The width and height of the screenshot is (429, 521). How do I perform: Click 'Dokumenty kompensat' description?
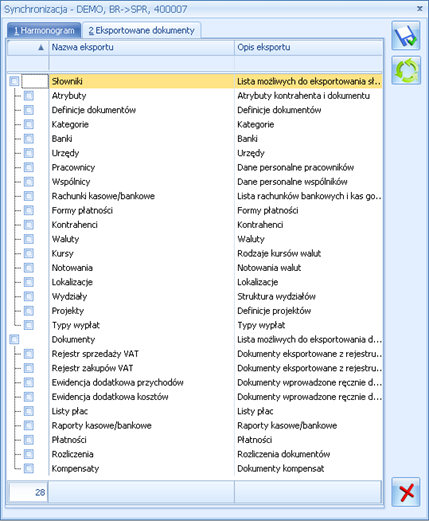281,468
